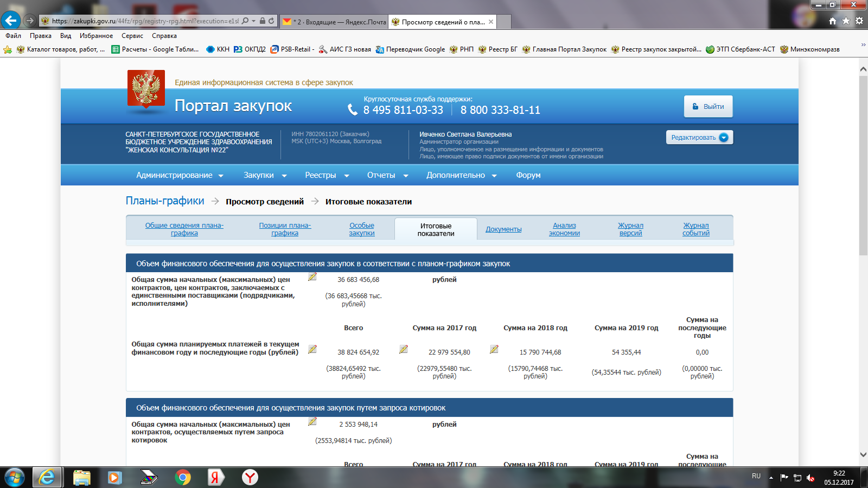Expand Дополнительно menu
Screen dimensions: 868x488
(x=462, y=175)
